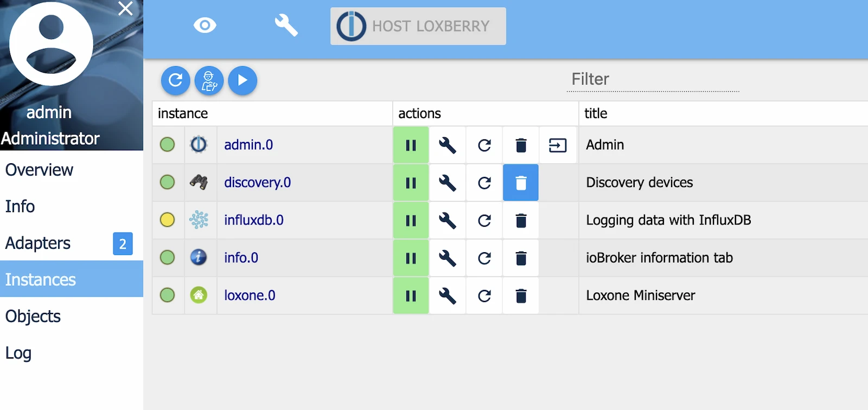Click the influxdb.0 instance name
This screenshot has height=410, width=868.
[254, 220]
